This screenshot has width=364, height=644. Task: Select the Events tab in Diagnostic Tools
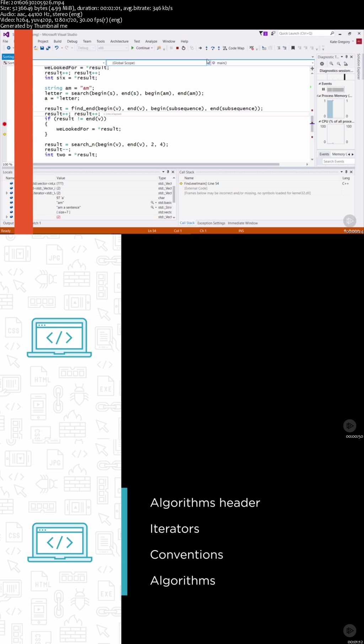click(324, 154)
